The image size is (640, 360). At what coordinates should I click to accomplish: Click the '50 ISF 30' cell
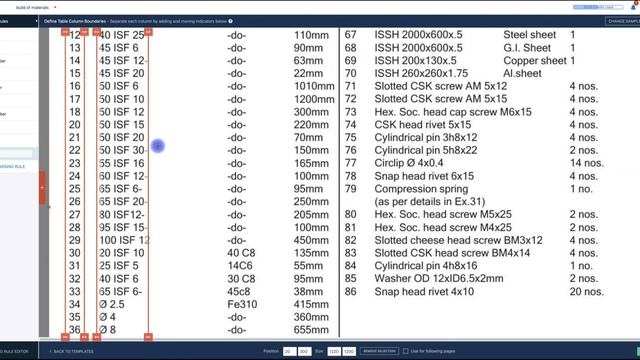(122, 150)
